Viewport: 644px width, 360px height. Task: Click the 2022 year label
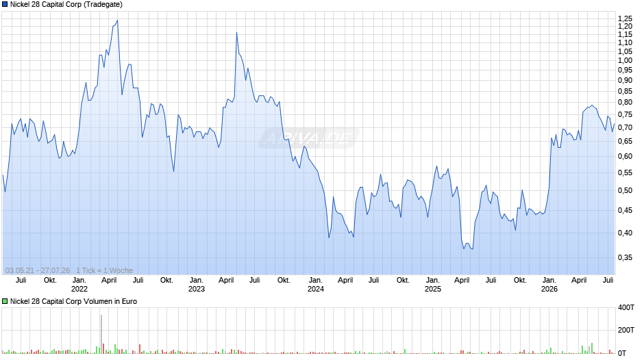[x=79, y=289]
